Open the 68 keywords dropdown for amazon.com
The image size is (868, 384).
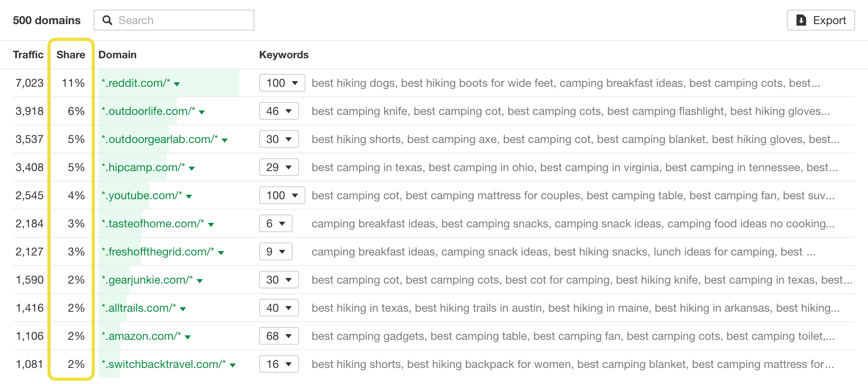(279, 336)
